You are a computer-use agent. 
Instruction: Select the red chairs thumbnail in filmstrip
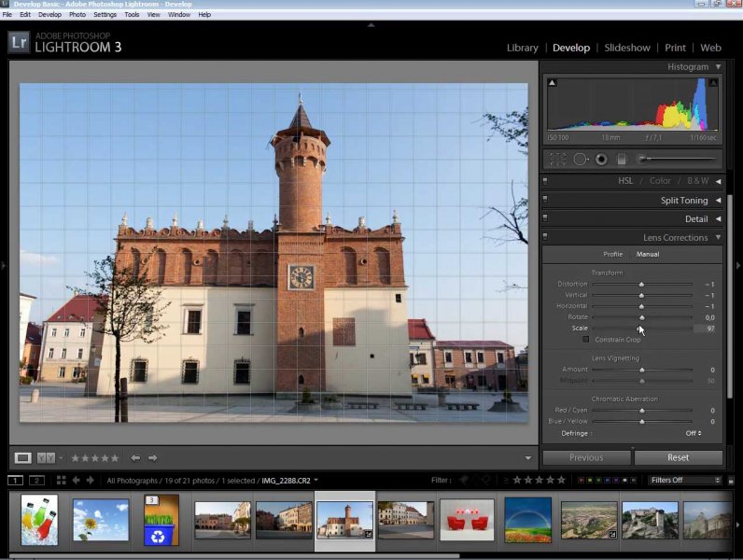click(x=467, y=520)
